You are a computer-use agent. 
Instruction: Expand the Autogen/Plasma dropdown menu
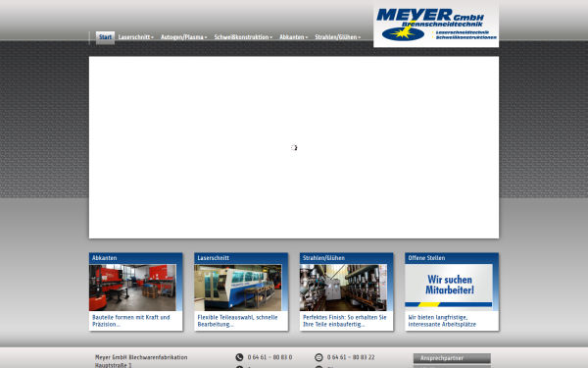tap(184, 37)
